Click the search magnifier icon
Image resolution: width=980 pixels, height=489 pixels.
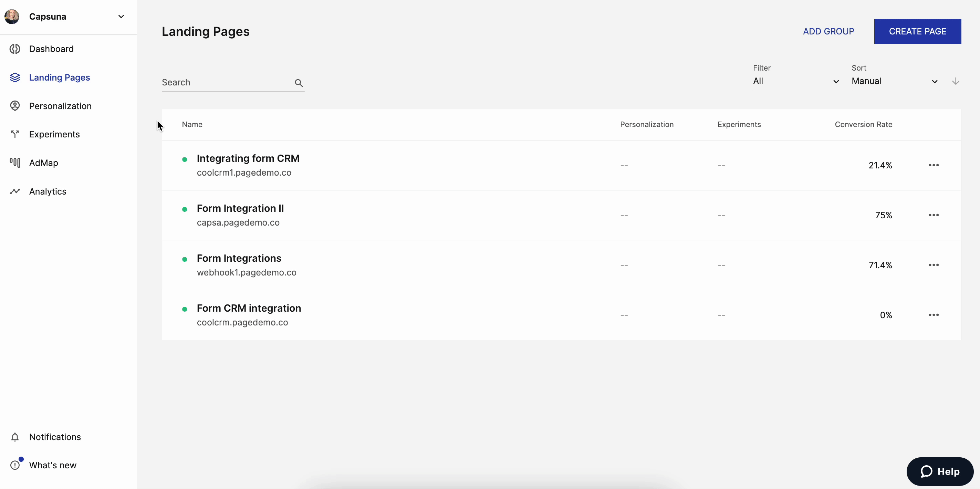click(299, 83)
